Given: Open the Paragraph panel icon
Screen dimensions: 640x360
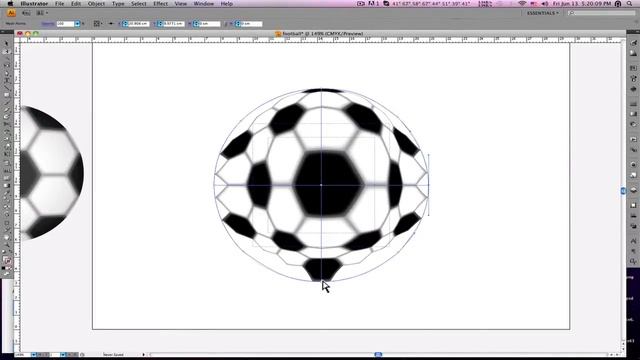Looking at the screenshot, I should point(633,251).
